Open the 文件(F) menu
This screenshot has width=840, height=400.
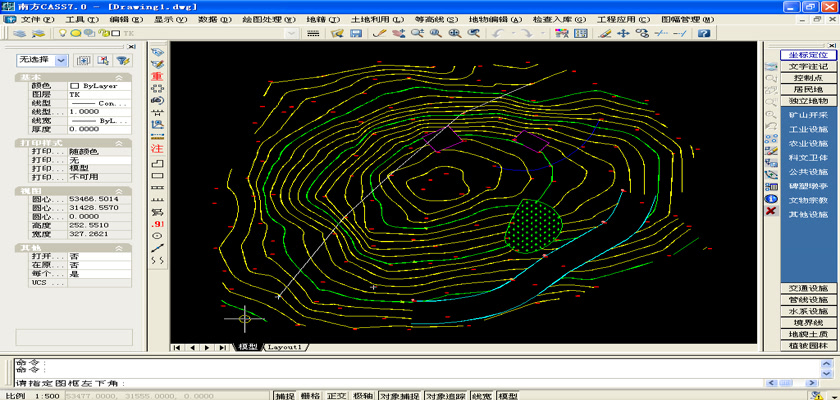(x=38, y=19)
